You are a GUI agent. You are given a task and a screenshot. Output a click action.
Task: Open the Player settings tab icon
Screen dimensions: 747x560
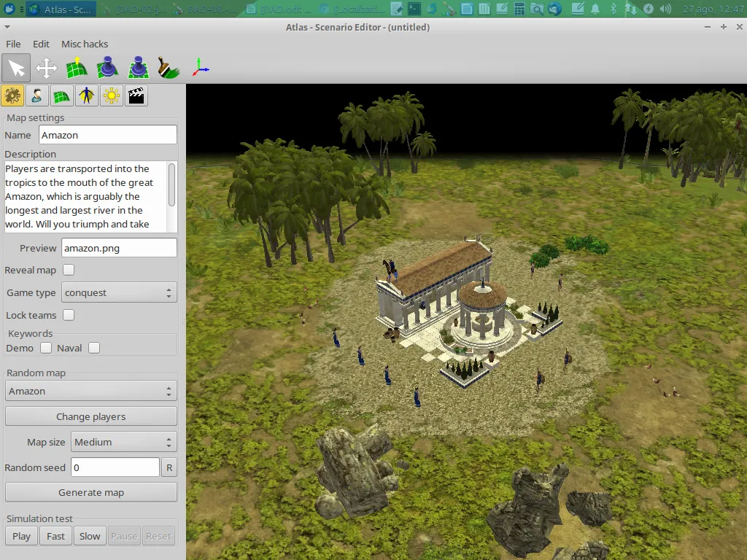click(36, 96)
